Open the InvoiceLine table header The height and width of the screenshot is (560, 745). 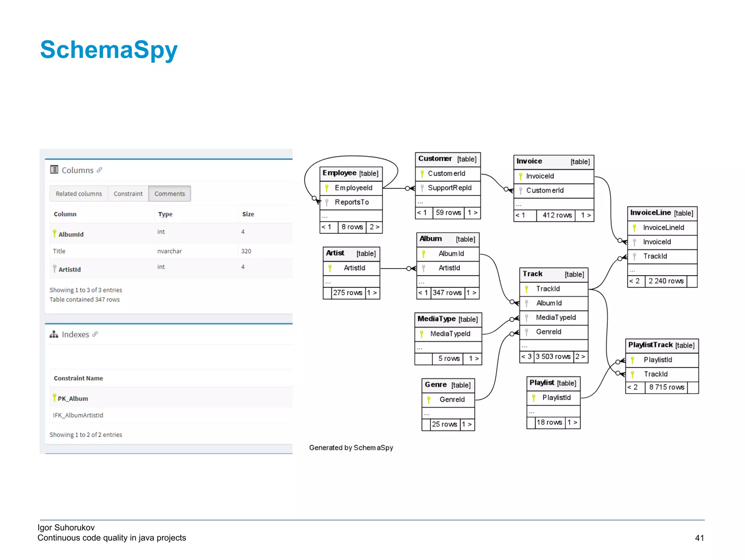click(650, 213)
